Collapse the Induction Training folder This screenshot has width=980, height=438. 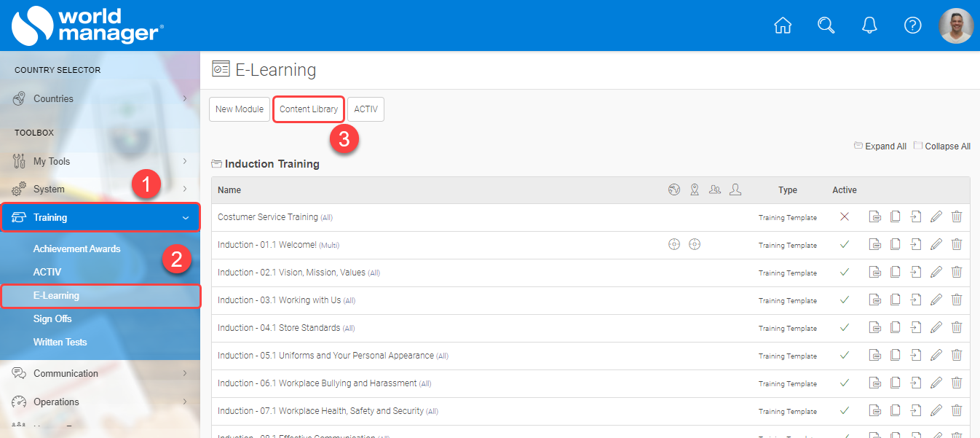click(216, 164)
